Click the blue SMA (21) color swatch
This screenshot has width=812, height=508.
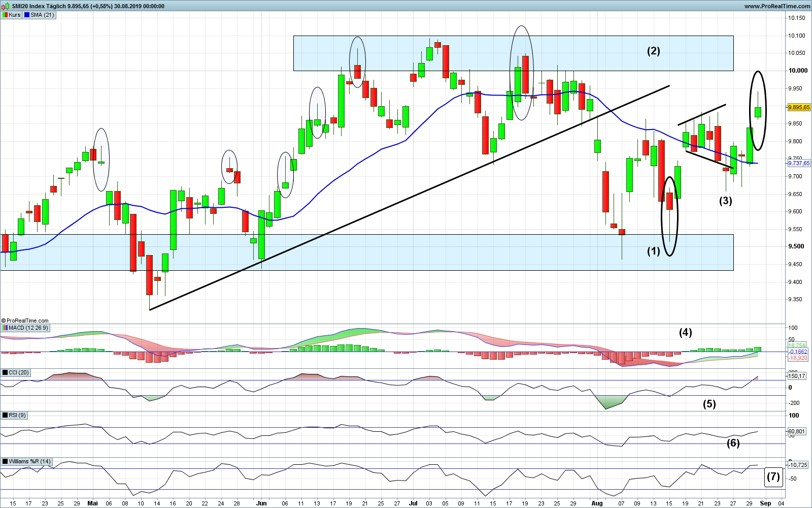point(27,15)
